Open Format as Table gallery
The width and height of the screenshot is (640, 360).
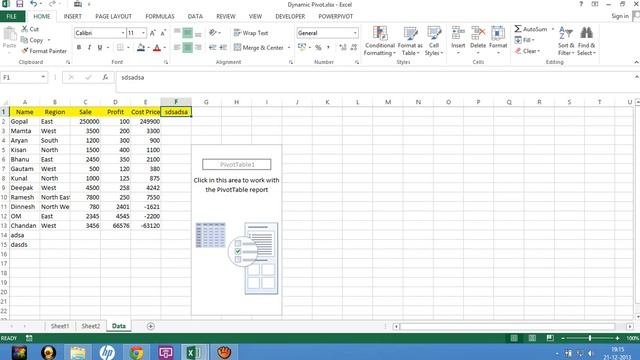pos(410,41)
